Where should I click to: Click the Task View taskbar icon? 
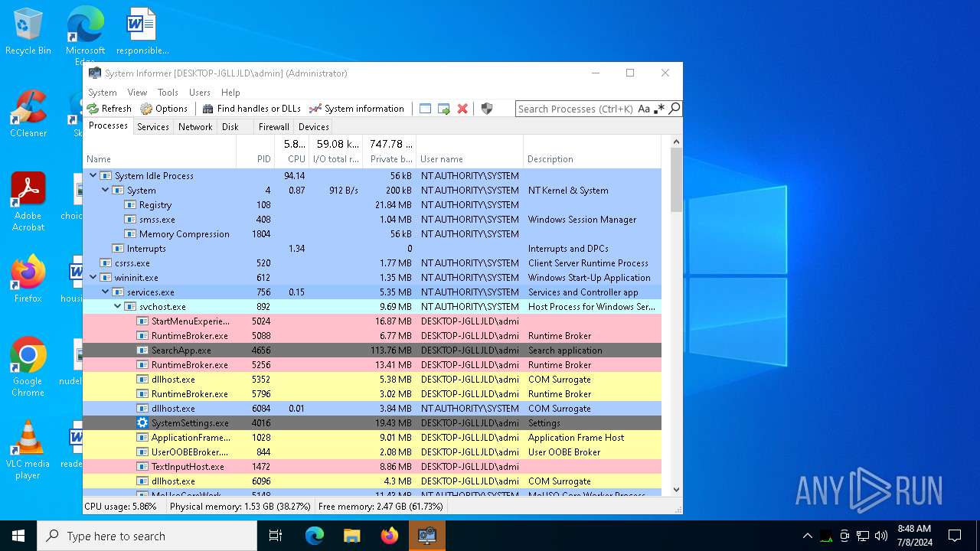(x=276, y=536)
